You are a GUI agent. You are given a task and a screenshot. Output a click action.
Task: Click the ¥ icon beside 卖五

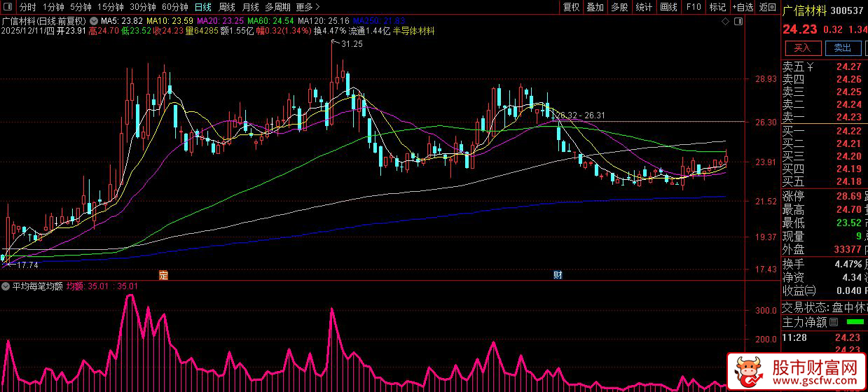[810, 67]
